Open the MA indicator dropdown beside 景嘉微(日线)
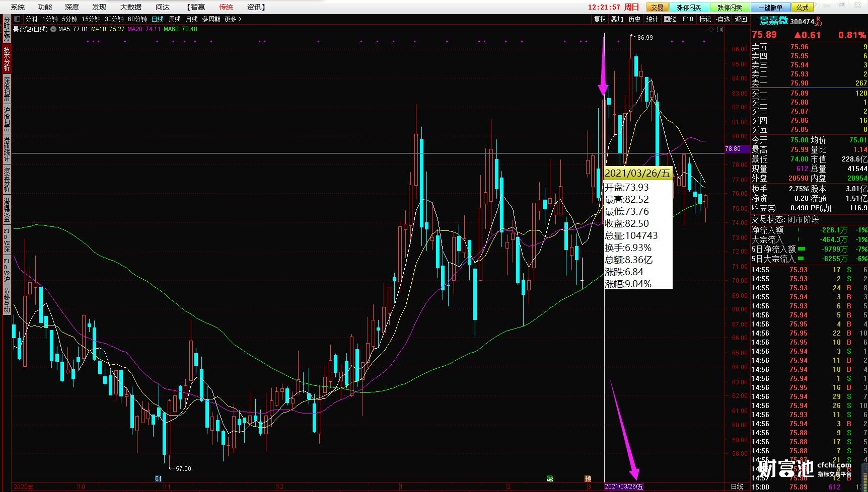The height and width of the screenshot is (492, 868). (52, 29)
